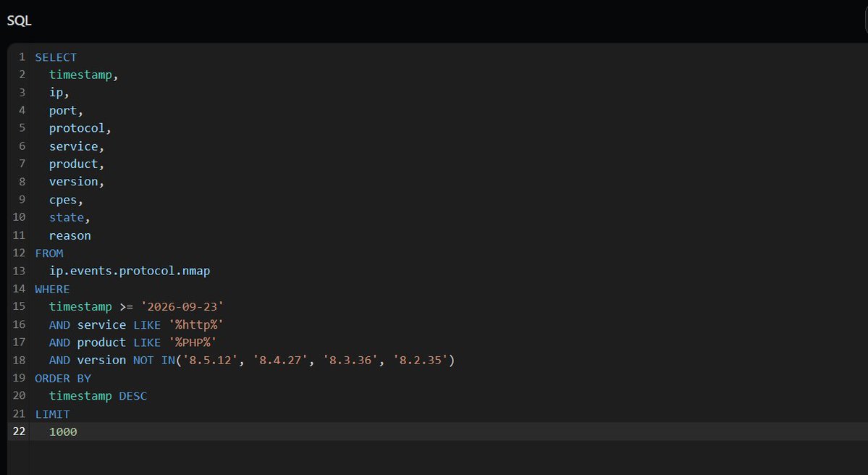Click the FROM keyword on line 12
The image size is (868, 475).
point(49,253)
